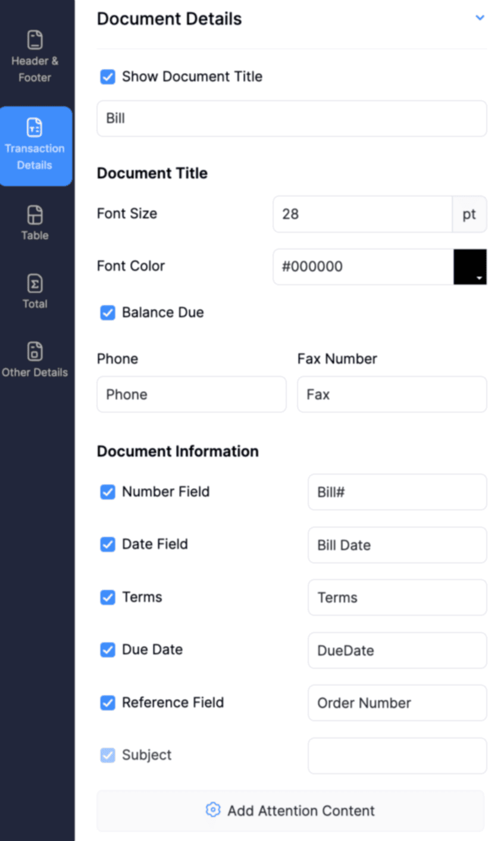Toggle the Terms checkbox off
The height and width of the screenshot is (841, 504).
[x=108, y=597]
